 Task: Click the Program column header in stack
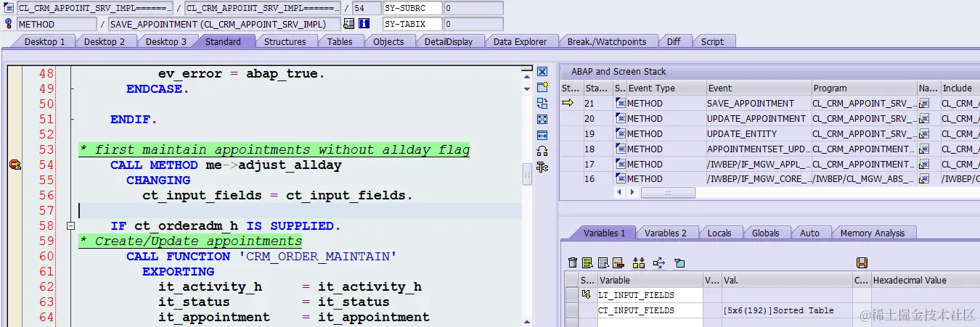(864, 88)
